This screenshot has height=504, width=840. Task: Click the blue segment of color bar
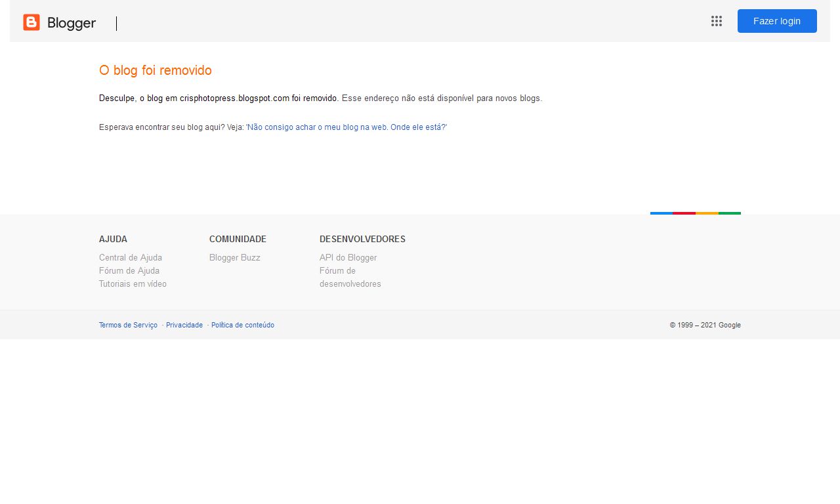pos(661,213)
